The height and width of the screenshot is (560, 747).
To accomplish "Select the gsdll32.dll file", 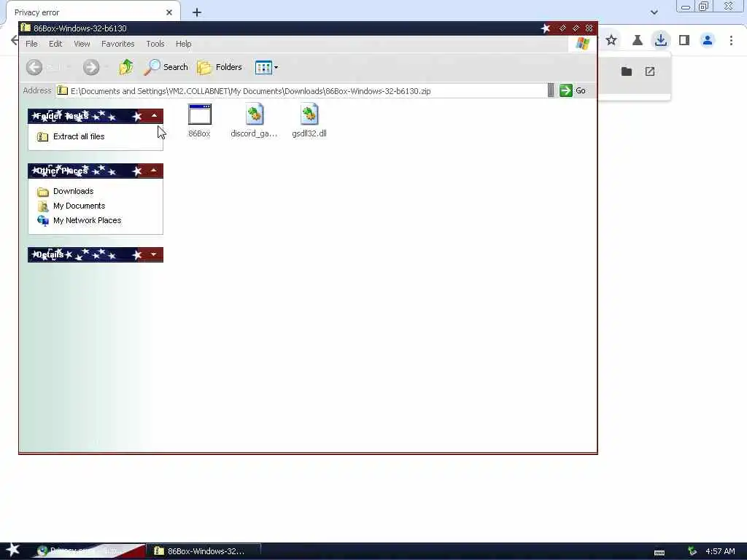I will tap(309, 121).
